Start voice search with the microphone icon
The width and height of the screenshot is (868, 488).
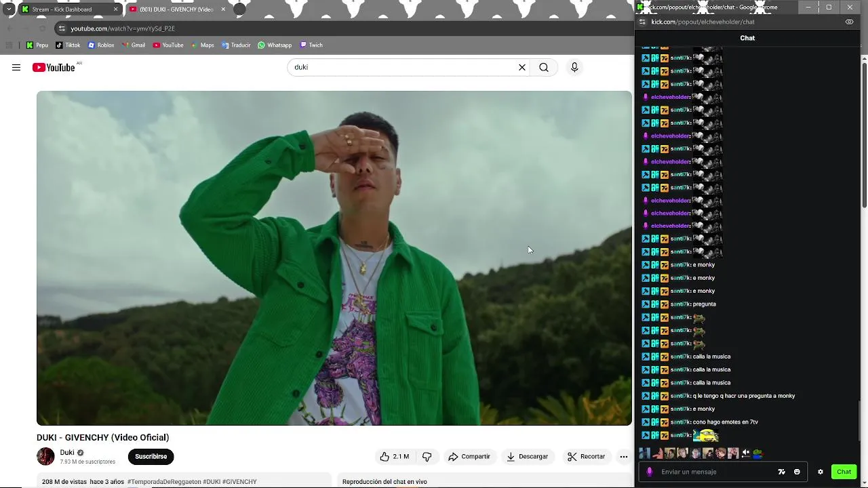point(574,67)
